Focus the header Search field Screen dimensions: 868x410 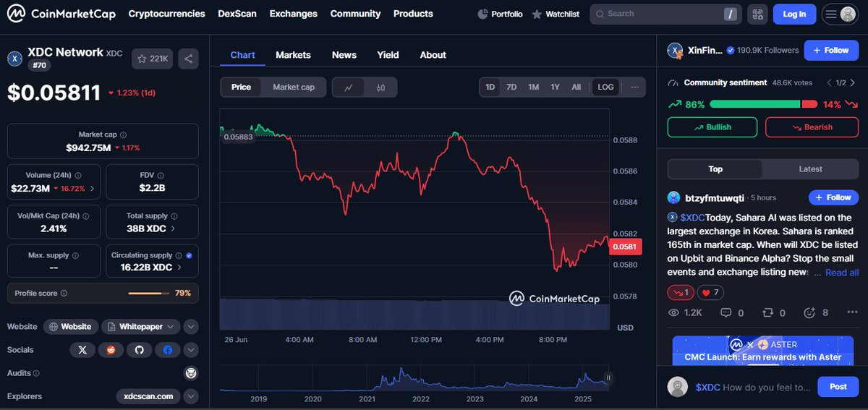(x=666, y=14)
